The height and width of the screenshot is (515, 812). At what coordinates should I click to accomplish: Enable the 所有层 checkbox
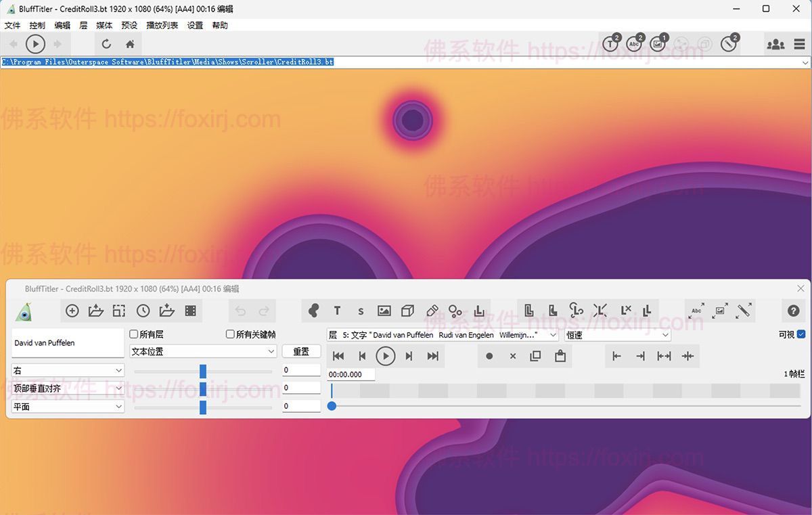point(133,334)
